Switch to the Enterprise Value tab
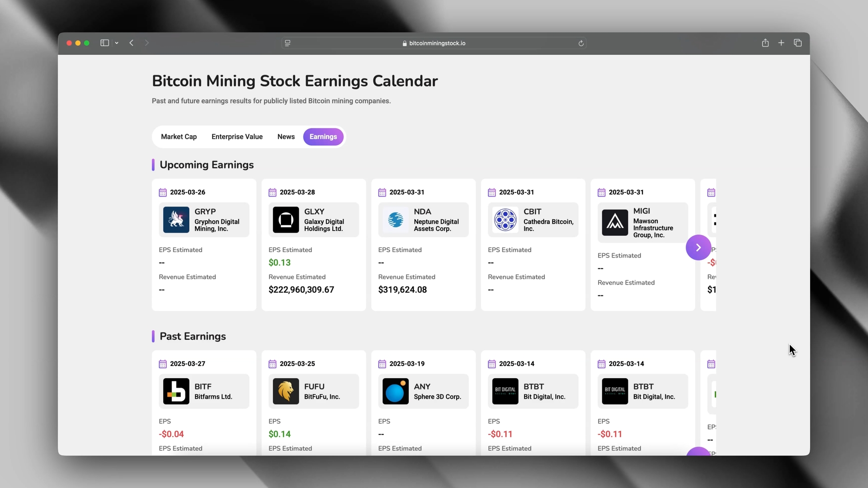 [x=237, y=137]
